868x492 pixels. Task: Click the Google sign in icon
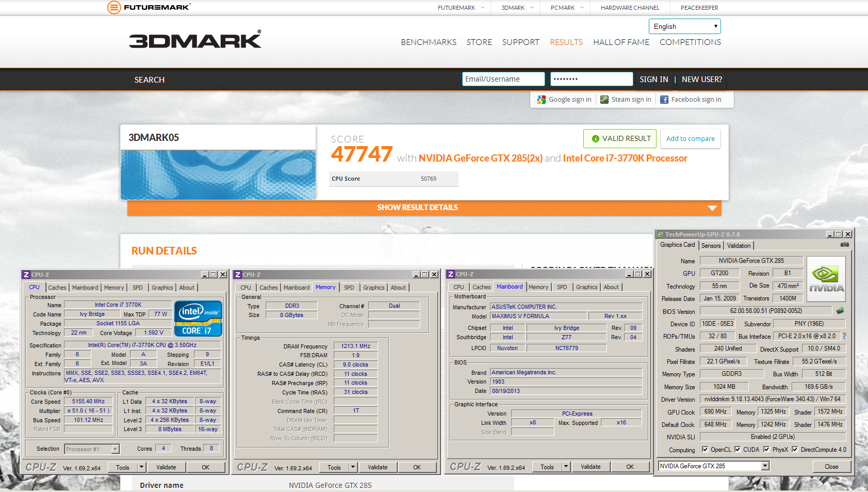tap(541, 100)
